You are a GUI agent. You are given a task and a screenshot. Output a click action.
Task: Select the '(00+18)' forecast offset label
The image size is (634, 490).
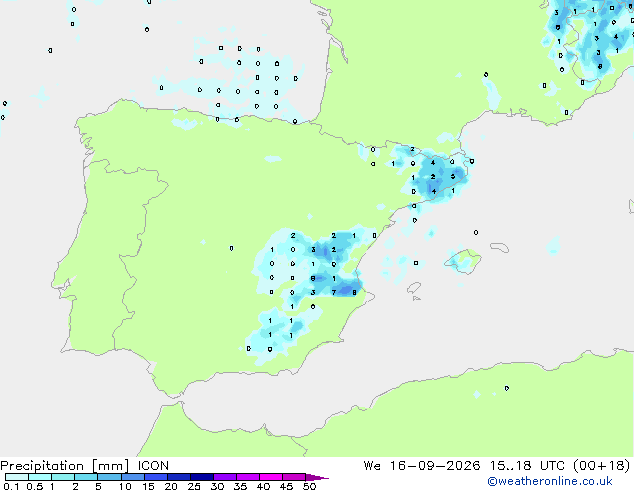click(x=602, y=466)
